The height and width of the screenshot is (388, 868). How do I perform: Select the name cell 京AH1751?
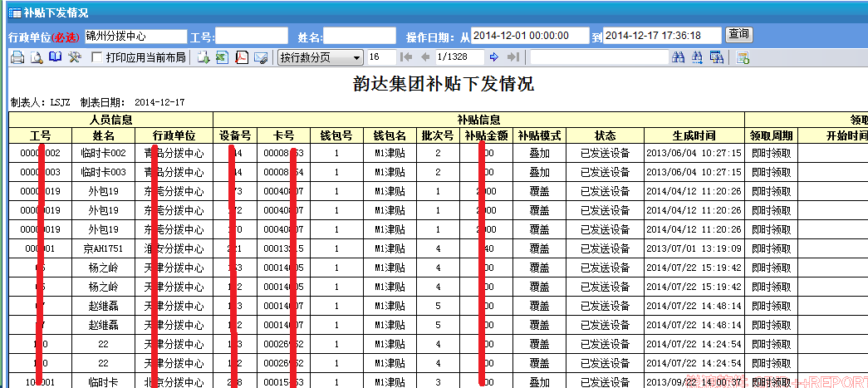[104, 248]
